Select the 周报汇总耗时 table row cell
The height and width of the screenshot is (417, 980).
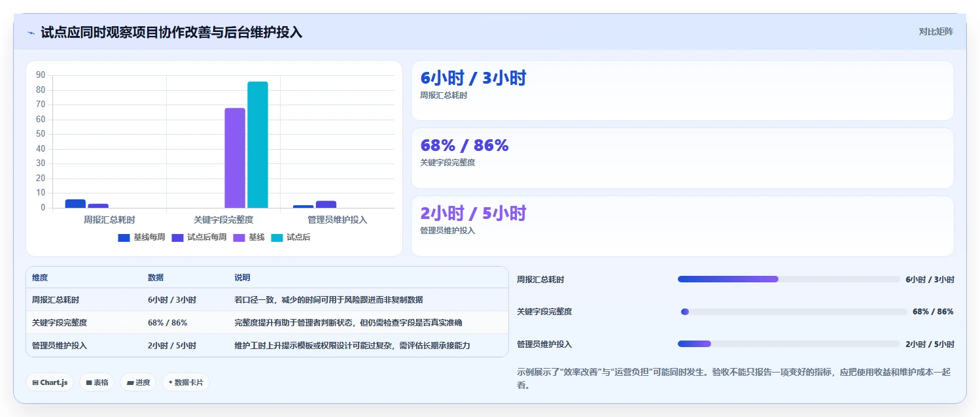pos(56,299)
